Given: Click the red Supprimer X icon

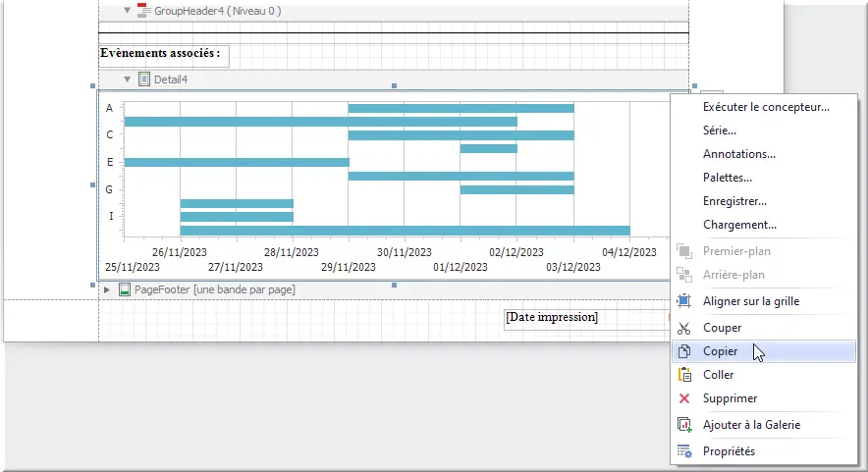Looking at the screenshot, I should [x=684, y=398].
